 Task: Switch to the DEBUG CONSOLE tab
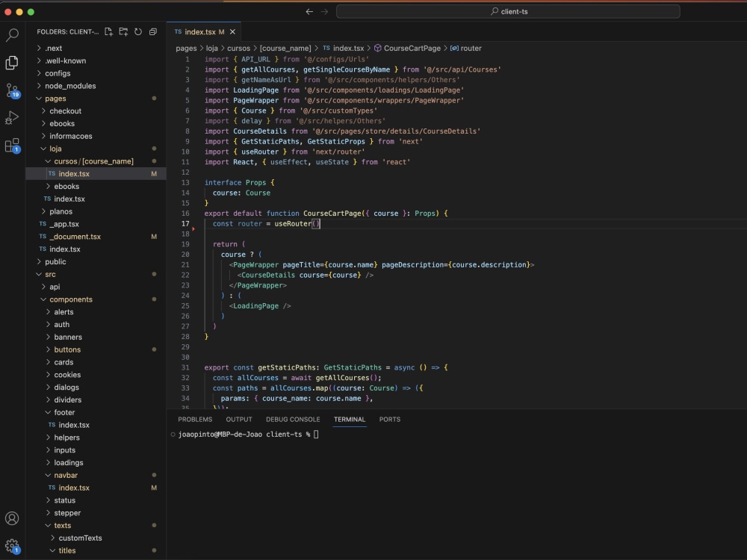tap(293, 420)
